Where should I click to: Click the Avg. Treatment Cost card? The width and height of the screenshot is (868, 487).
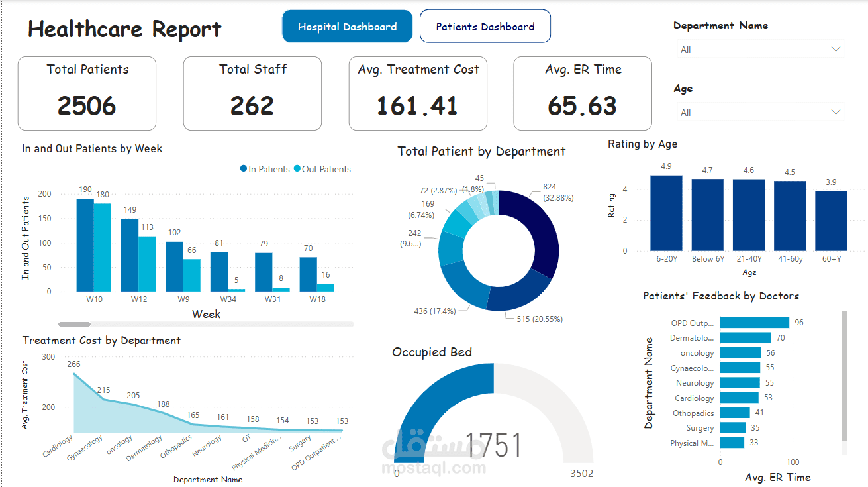pos(418,93)
